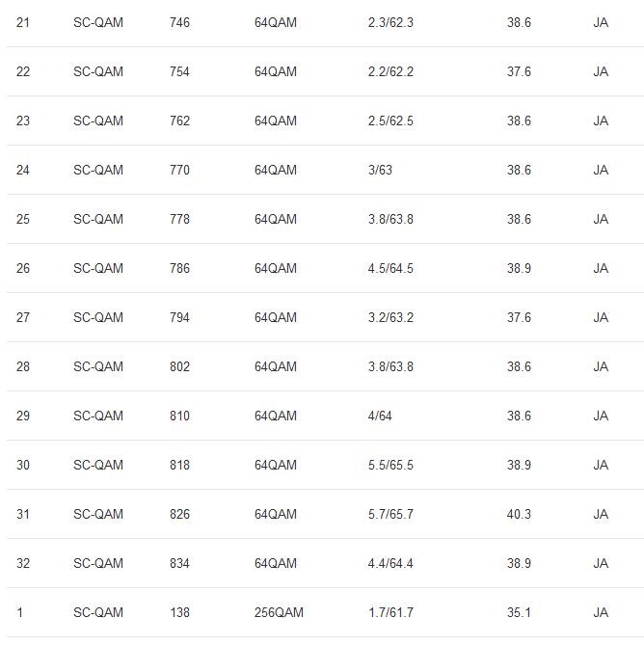Image resolution: width=644 pixels, height=645 pixels.
Task: Click channel number 30 in the list
Action: 23,465
